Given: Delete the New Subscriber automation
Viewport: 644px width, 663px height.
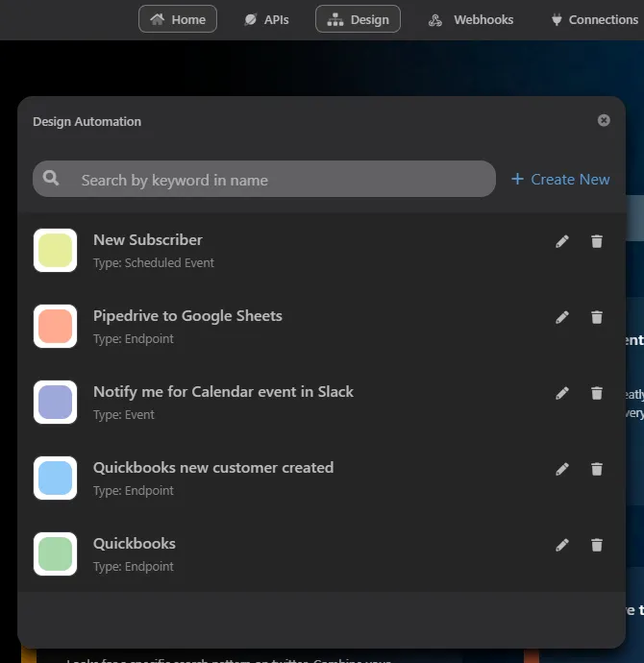Looking at the screenshot, I should click(x=597, y=241).
